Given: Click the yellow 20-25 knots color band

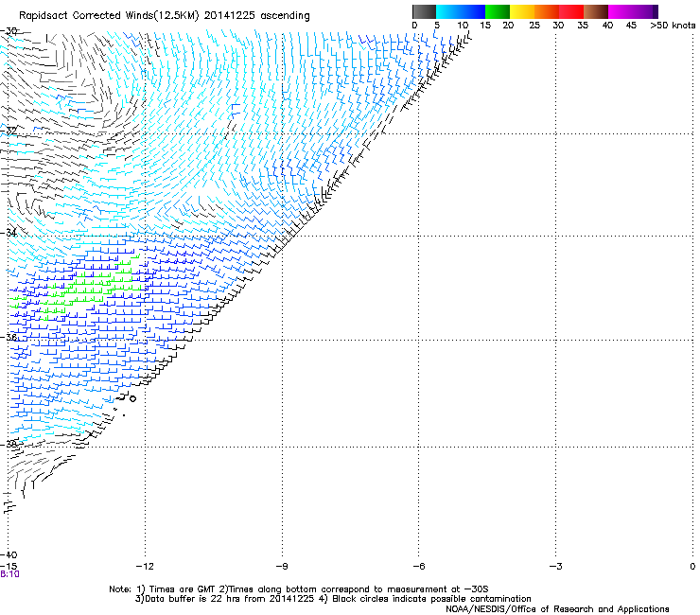Looking at the screenshot, I should pos(522,11).
